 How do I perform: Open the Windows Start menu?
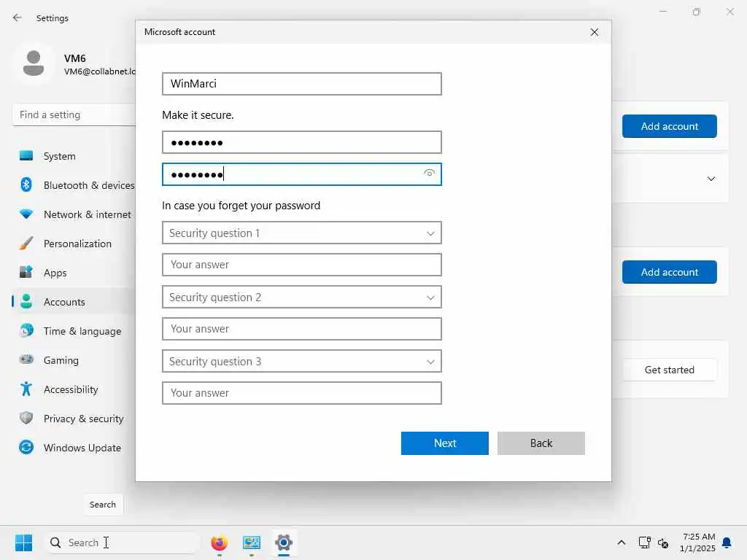pyautogui.click(x=23, y=542)
